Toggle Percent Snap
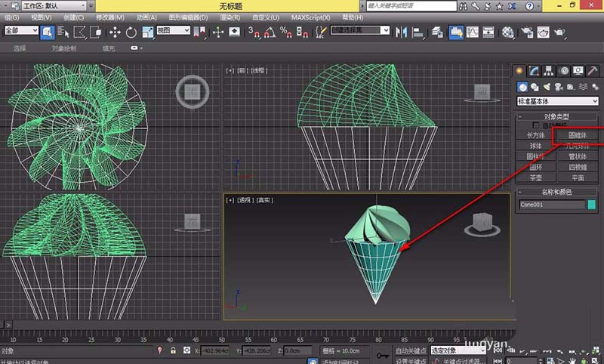This screenshot has width=604, height=364. [285, 32]
